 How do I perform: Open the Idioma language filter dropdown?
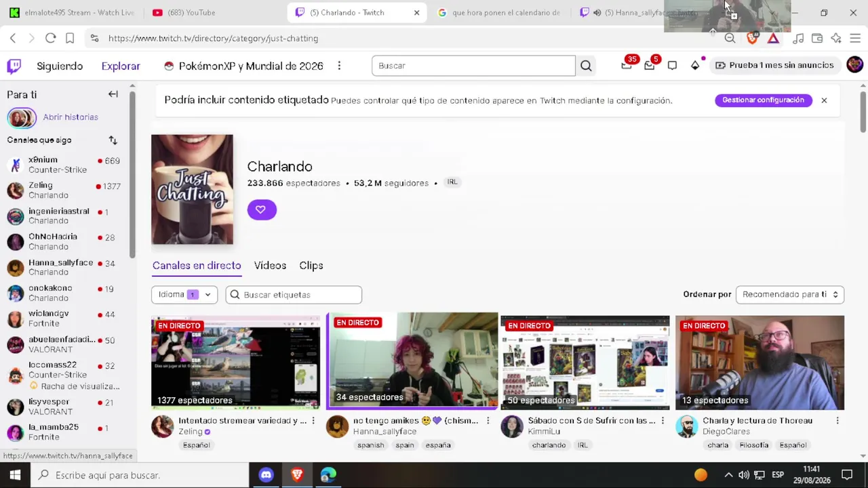click(x=184, y=295)
